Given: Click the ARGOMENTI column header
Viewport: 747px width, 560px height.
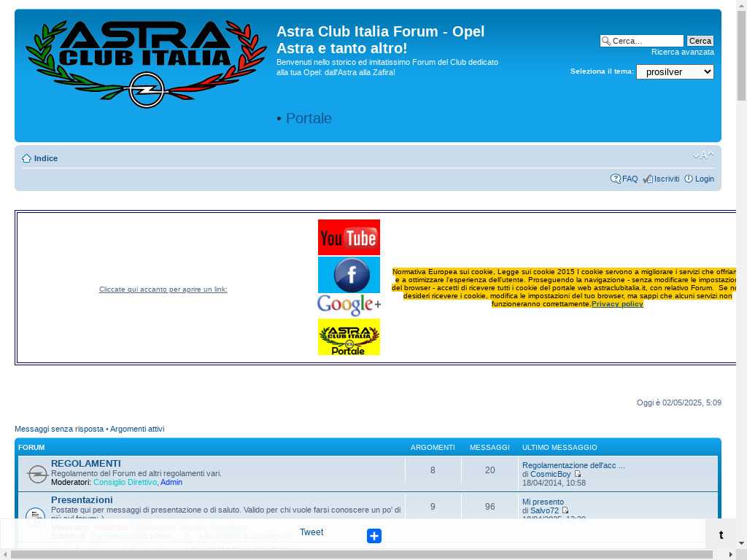Looking at the screenshot, I should click(433, 448).
